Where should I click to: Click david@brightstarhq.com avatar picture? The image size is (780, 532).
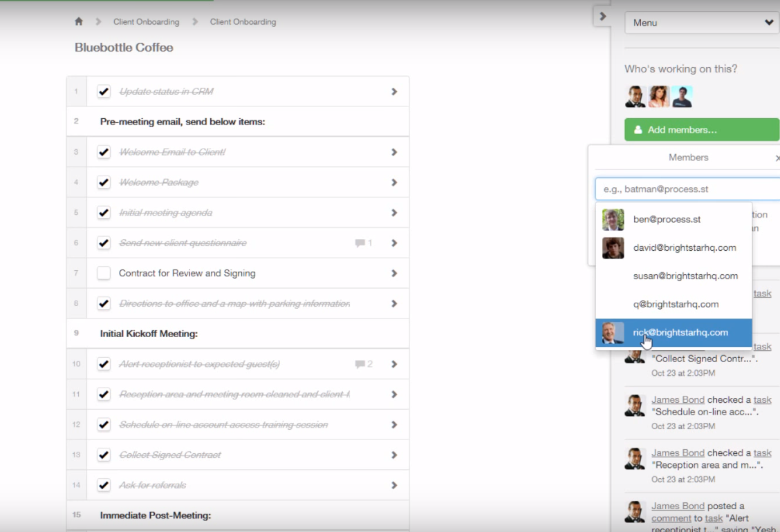(613, 247)
